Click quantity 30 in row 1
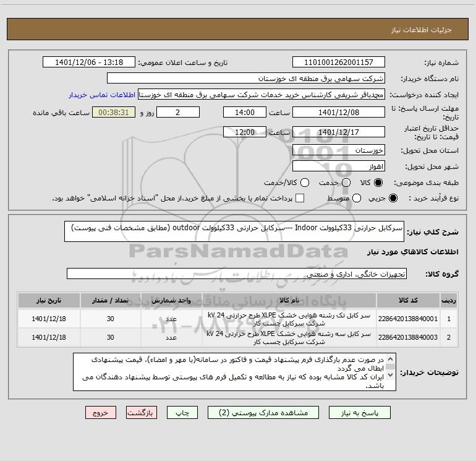 click(x=110, y=319)
